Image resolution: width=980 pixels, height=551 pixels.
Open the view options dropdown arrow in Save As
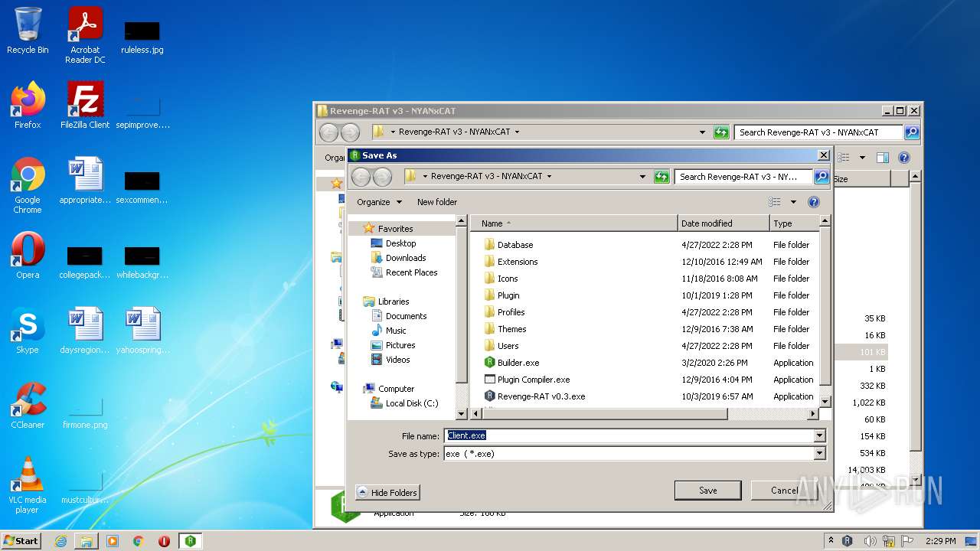click(793, 202)
